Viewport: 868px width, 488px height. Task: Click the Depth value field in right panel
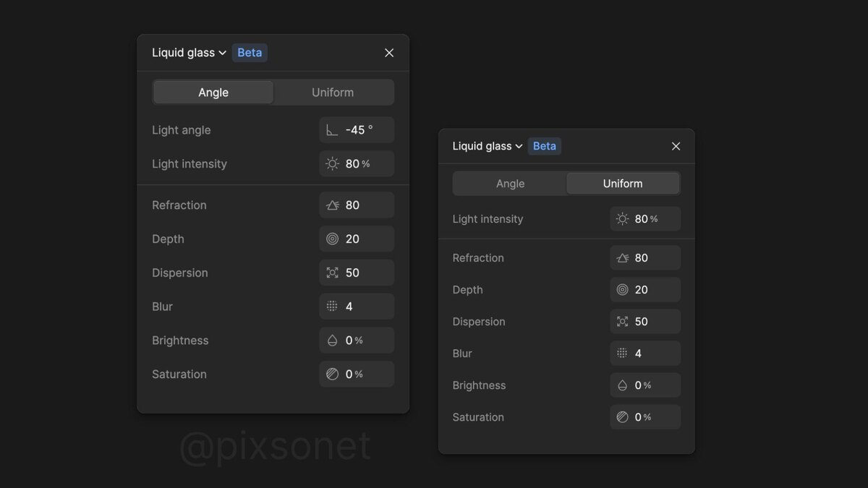(x=646, y=290)
